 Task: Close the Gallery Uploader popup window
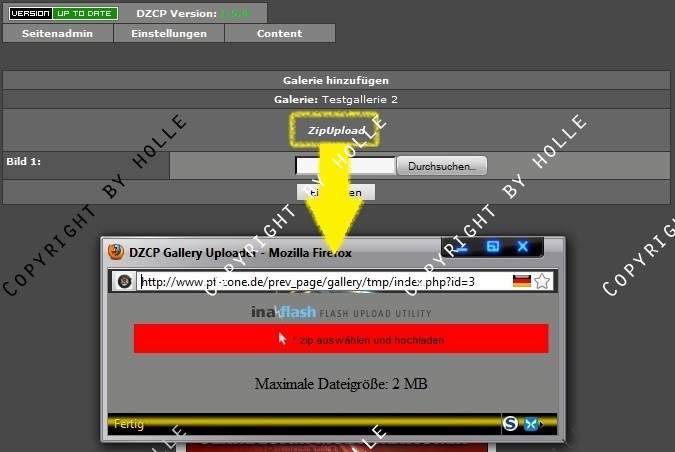[x=522, y=247]
